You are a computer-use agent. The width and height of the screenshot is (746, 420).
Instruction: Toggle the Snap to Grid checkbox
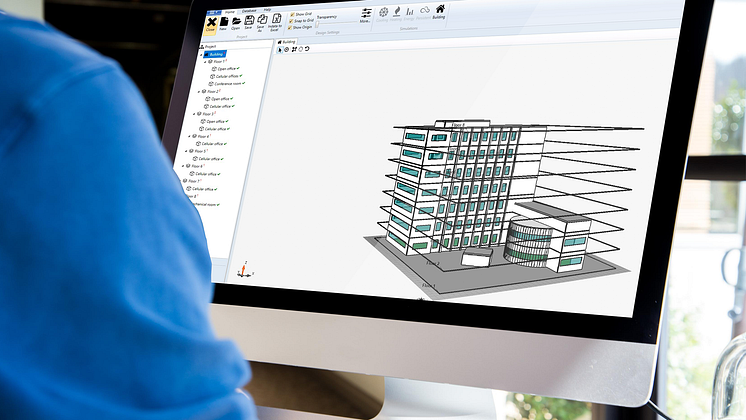291,21
